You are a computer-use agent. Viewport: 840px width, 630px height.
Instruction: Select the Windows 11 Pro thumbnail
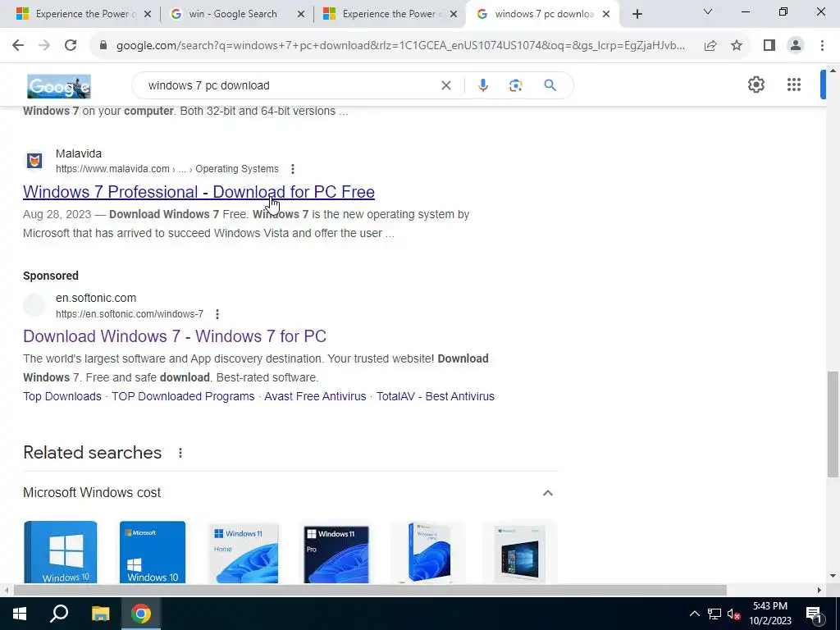click(x=336, y=554)
